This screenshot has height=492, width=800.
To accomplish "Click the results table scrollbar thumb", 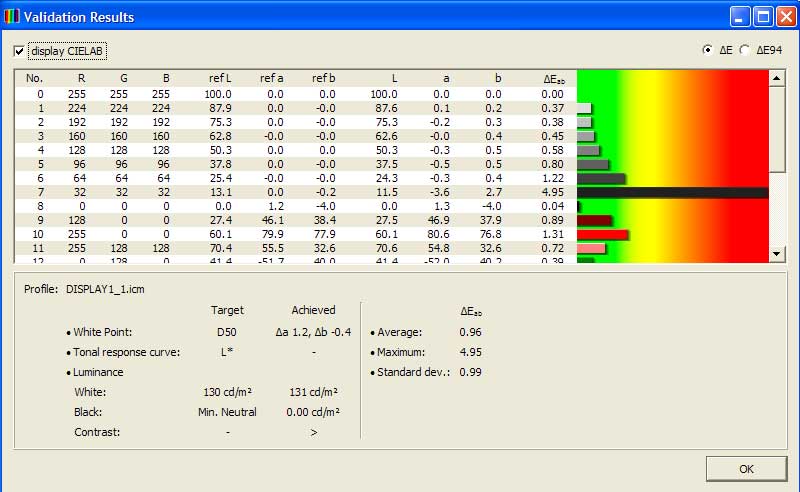I will (777, 129).
